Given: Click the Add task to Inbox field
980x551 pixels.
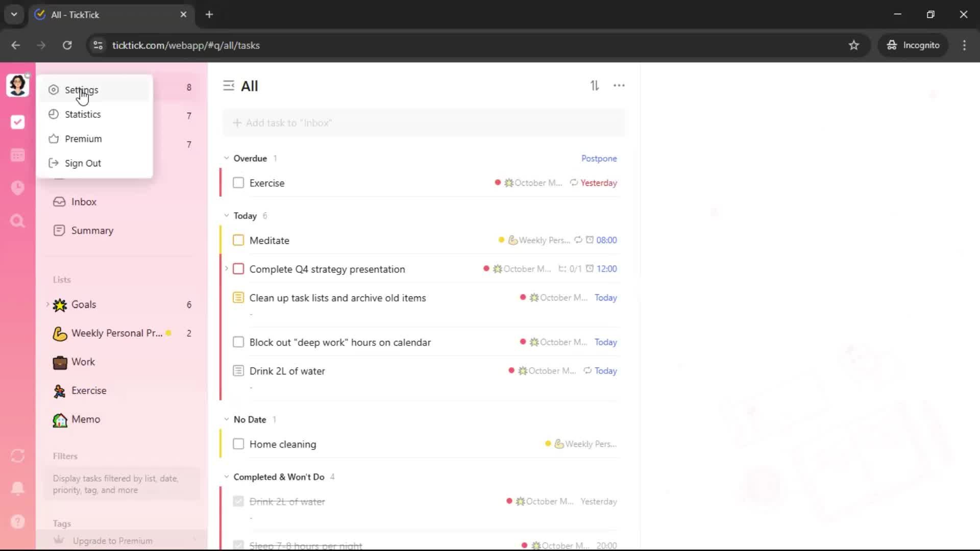Looking at the screenshot, I should click(423, 123).
